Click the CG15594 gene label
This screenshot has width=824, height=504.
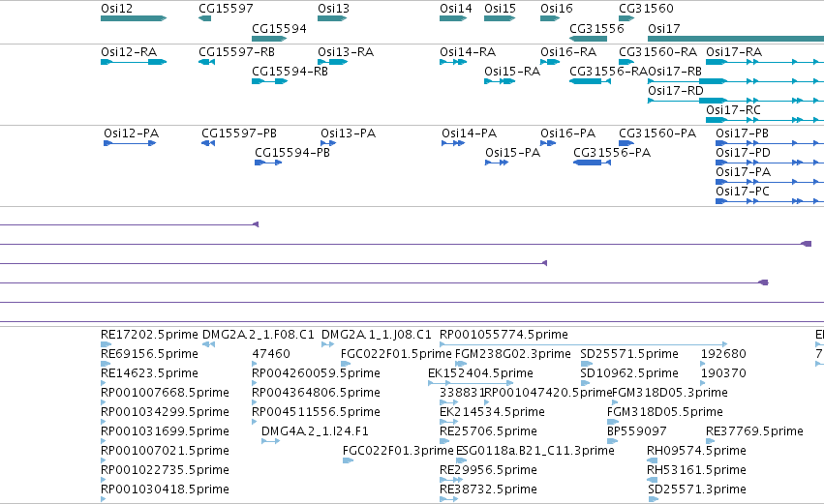tap(279, 28)
